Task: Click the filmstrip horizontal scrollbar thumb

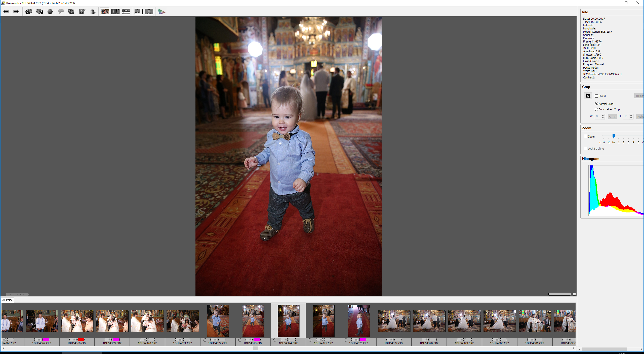Action: (x=255, y=348)
